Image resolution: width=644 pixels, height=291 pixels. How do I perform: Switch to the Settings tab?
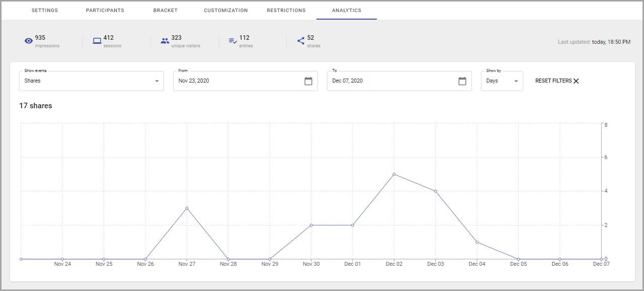point(45,10)
